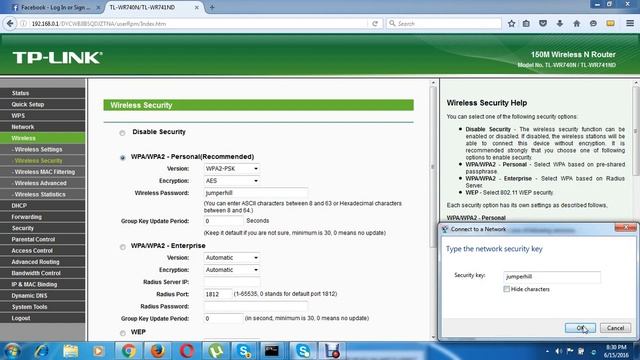The height and width of the screenshot is (360, 640).
Task: Click the browser back arrow button
Action: click(x=10, y=24)
